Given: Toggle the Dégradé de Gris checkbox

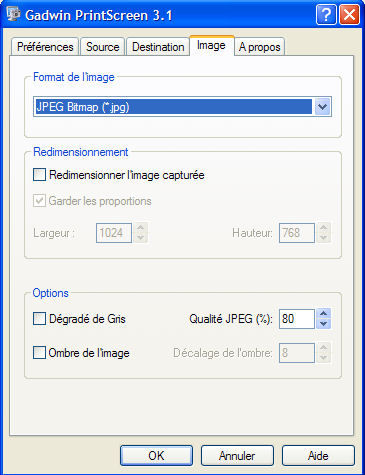Looking at the screenshot, I should (x=39, y=319).
